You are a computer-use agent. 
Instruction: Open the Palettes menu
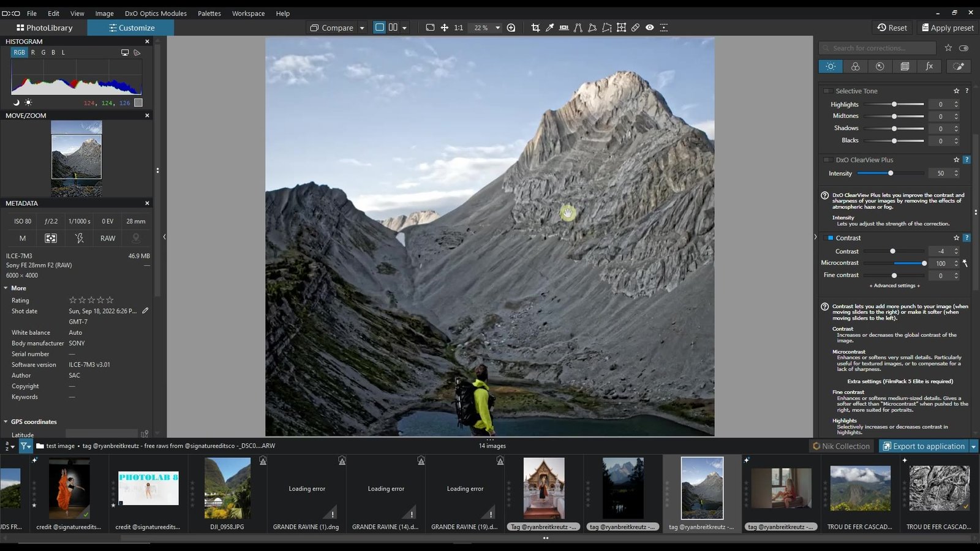(209, 13)
